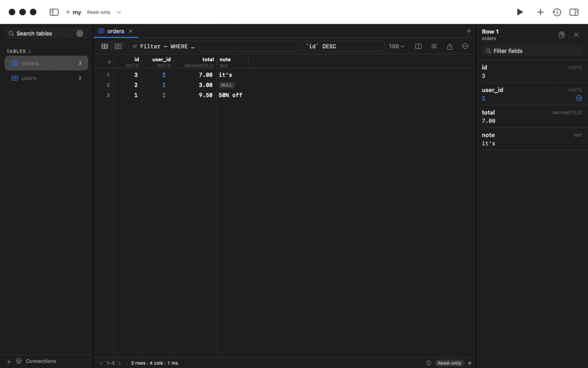Click the Filter fields search box
The width and height of the screenshot is (588, 368).
pos(532,51)
